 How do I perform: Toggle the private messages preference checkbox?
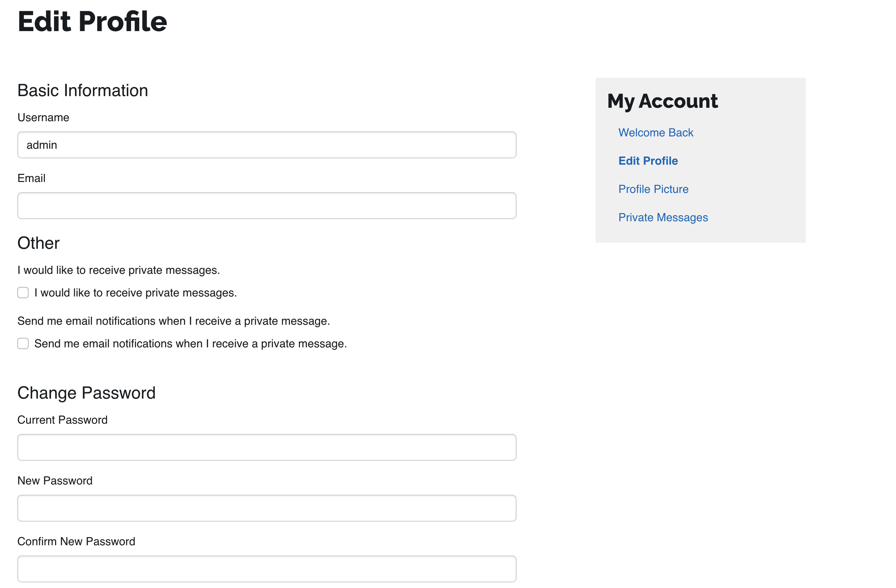tap(23, 293)
